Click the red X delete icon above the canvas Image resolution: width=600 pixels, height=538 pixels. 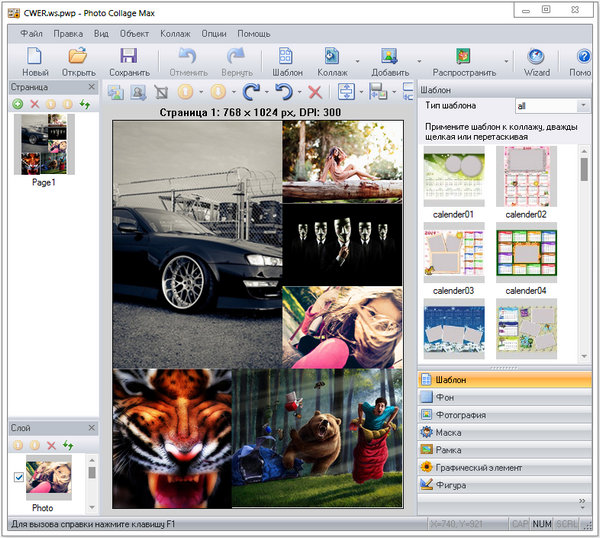click(x=314, y=92)
